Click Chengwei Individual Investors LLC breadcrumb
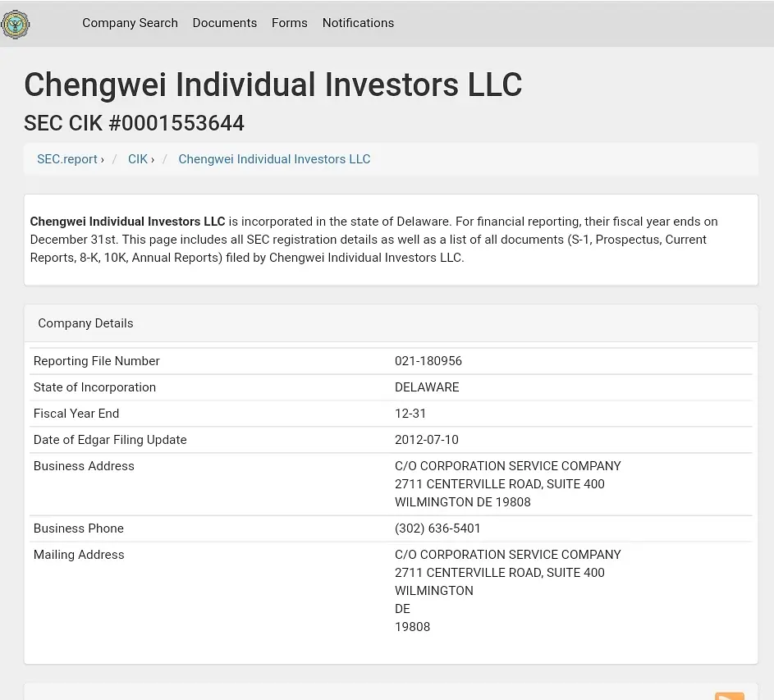Viewport: 774px width, 700px height. point(274,159)
